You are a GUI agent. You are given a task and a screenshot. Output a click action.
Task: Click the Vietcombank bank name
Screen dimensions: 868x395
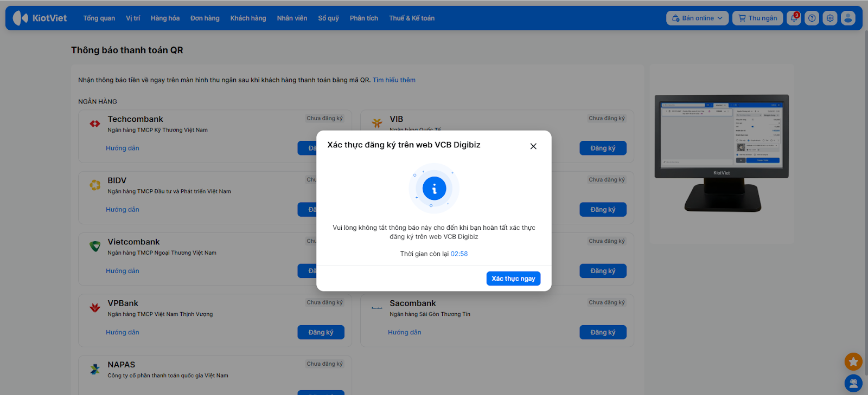coord(133,242)
